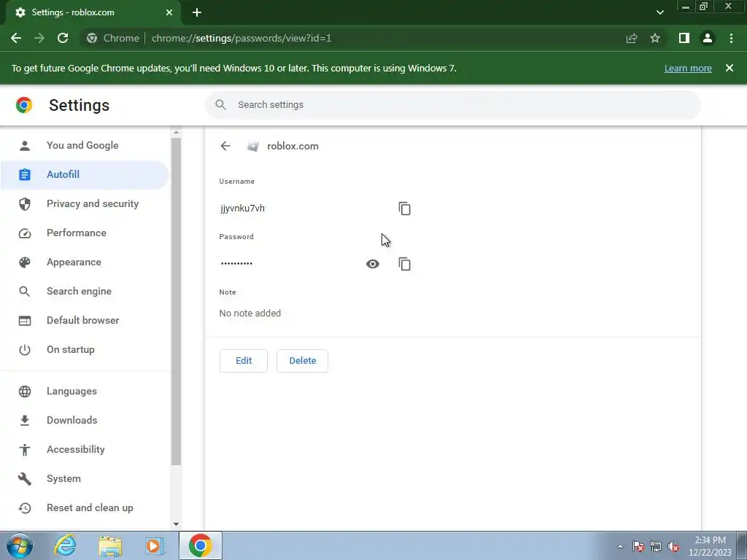Bookmark this page with the star
Screen dimensions: 747x560
(655, 38)
